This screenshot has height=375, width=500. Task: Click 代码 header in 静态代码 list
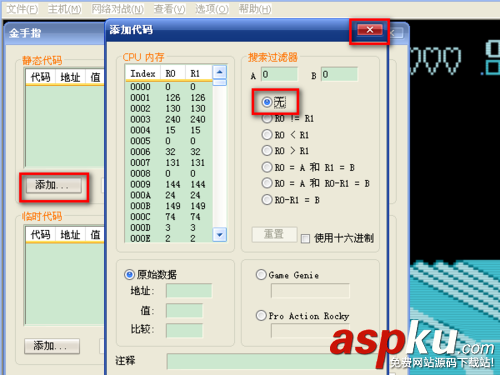pyautogui.click(x=41, y=77)
